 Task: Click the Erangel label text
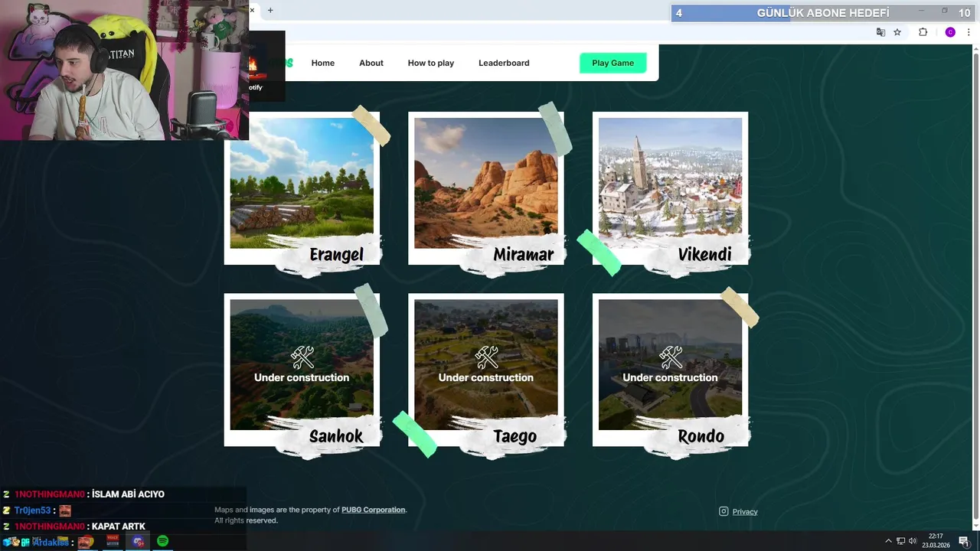coord(336,255)
